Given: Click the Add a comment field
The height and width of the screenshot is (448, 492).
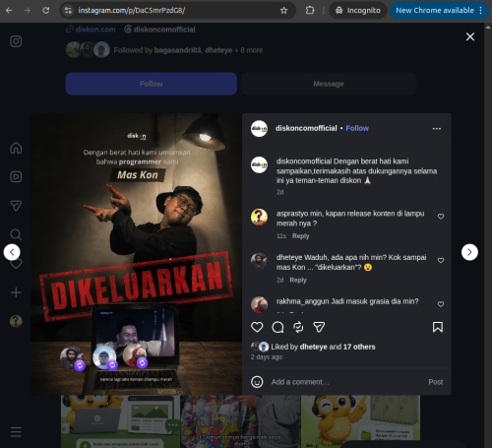Looking at the screenshot, I should [x=344, y=382].
